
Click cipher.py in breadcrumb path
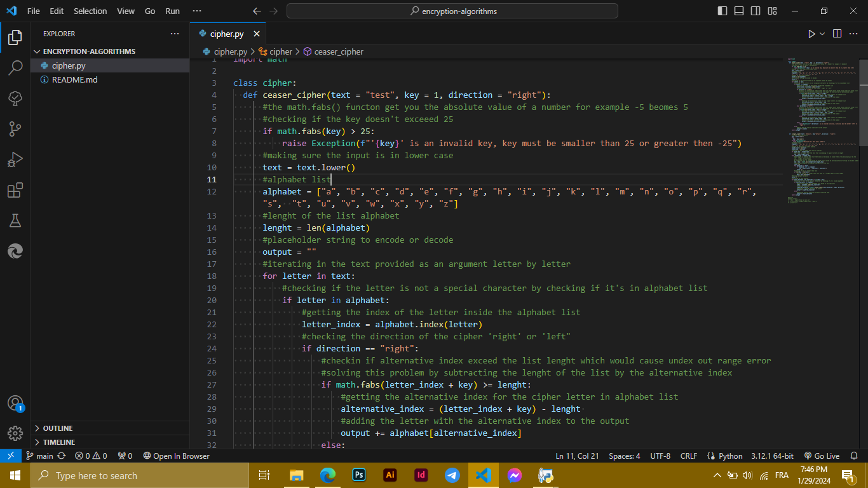[x=225, y=51]
